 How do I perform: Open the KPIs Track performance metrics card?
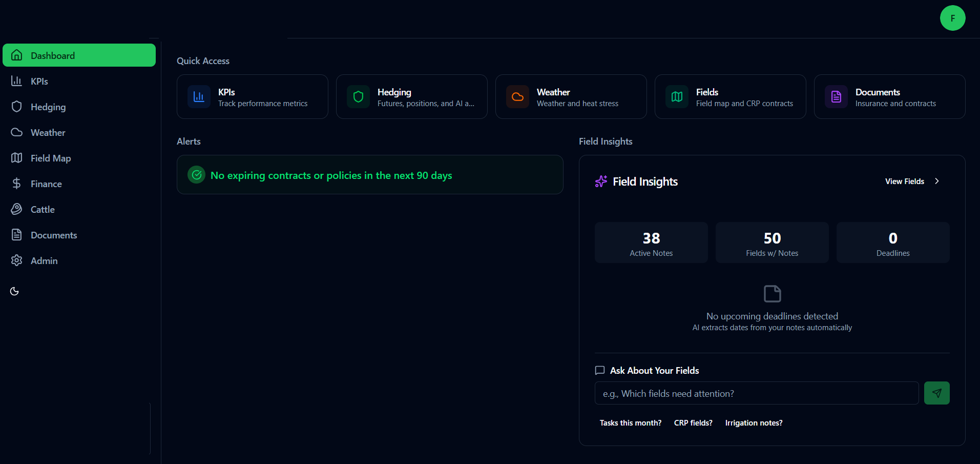[253, 96]
